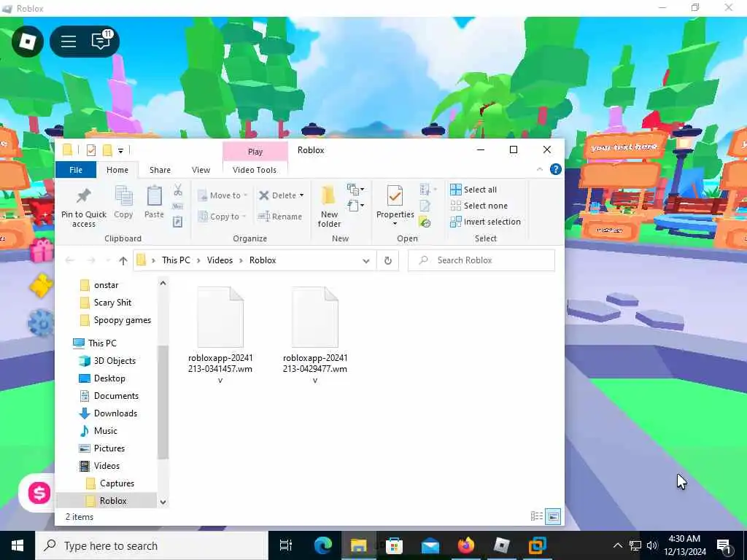The image size is (747, 560).
Task: Click the Explorer Help question icon
Action: point(555,169)
